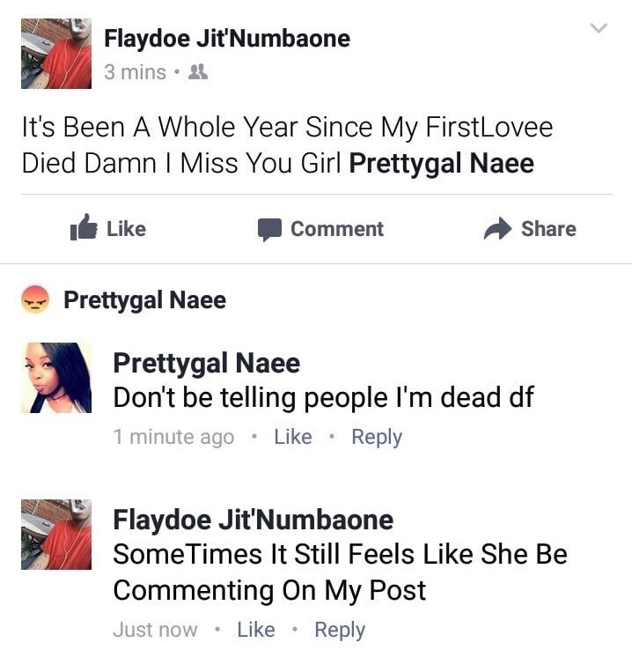Click the angry reaction emoji icon
The width and height of the screenshot is (632, 672).
pos(34,300)
